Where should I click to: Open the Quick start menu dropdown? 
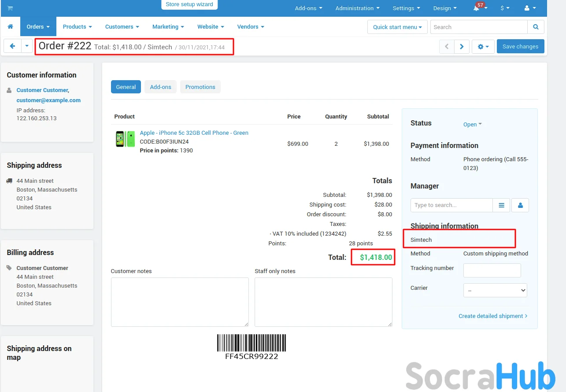click(x=397, y=27)
